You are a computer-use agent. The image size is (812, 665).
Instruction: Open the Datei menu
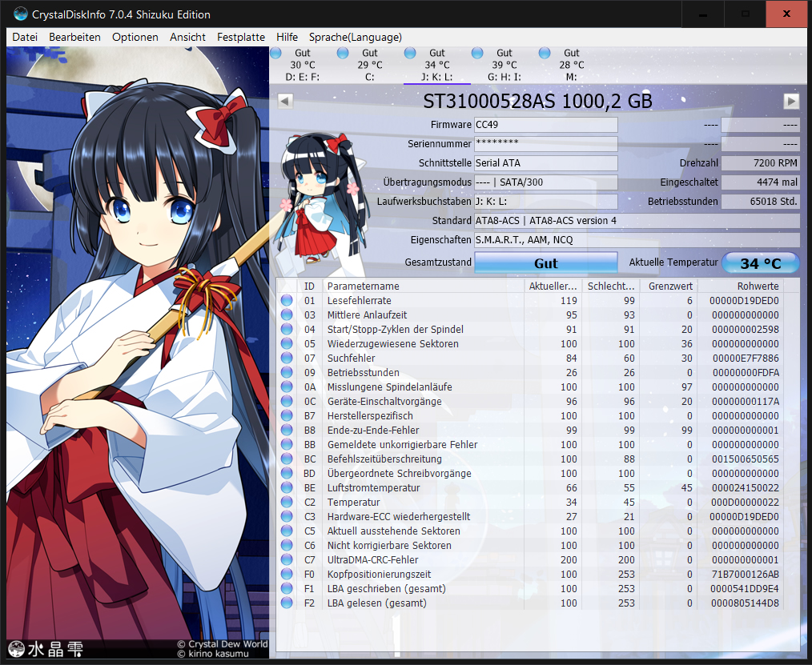(25, 37)
